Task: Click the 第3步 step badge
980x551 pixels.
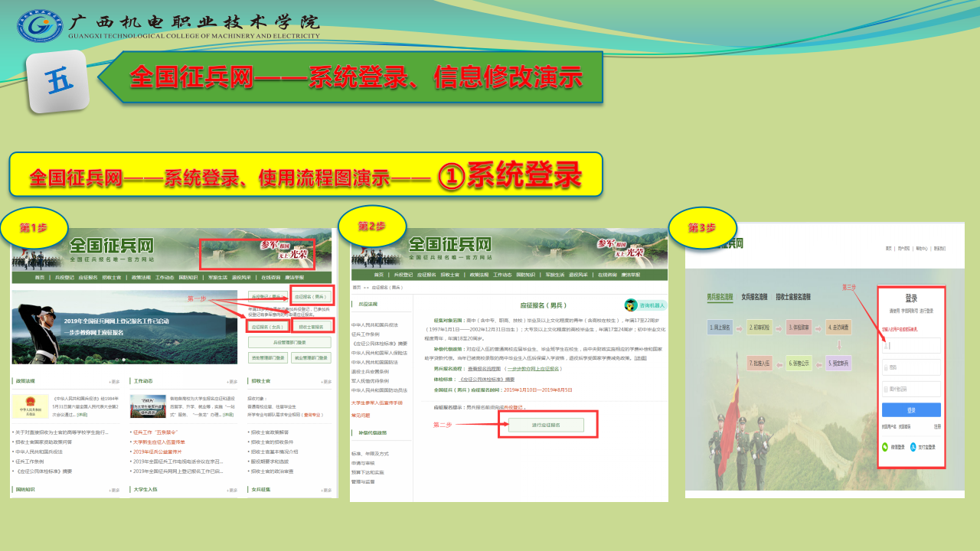Action: tap(702, 227)
